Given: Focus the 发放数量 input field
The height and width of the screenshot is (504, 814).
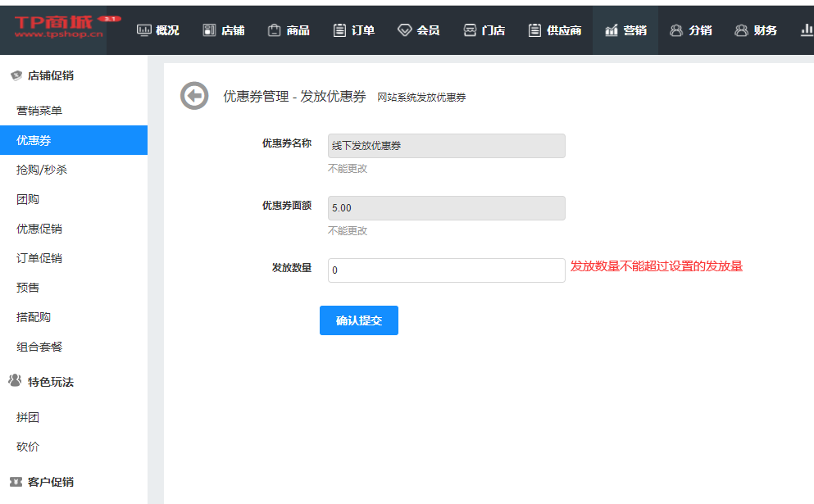Looking at the screenshot, I should pyautogui.click(x=446, y=270).
